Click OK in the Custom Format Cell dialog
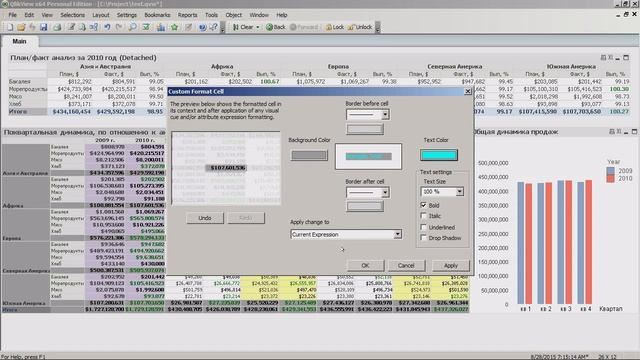The width and height of the screenshot is (640, 360). pyautogui.click(x=365, y=265)
